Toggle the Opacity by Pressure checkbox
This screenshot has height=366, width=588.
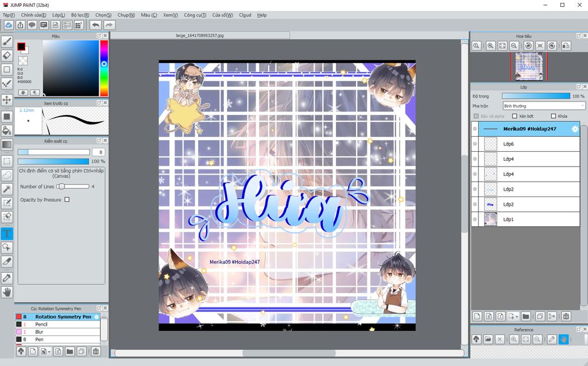[67, 199]
